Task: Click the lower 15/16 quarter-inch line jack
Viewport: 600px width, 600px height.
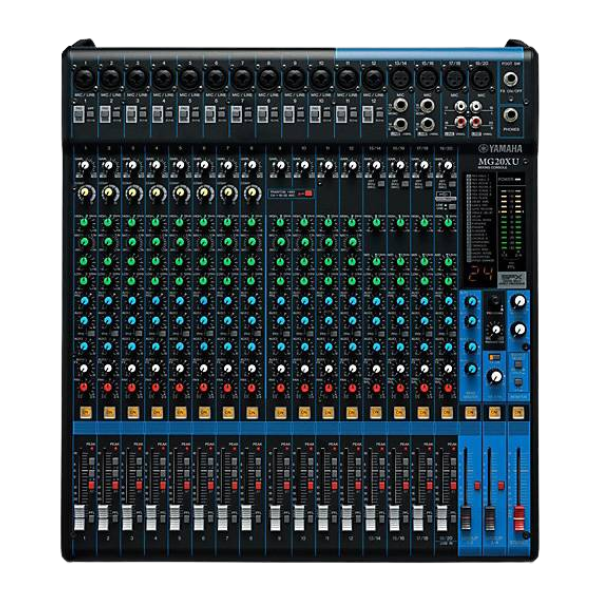Action: [427, 124]
